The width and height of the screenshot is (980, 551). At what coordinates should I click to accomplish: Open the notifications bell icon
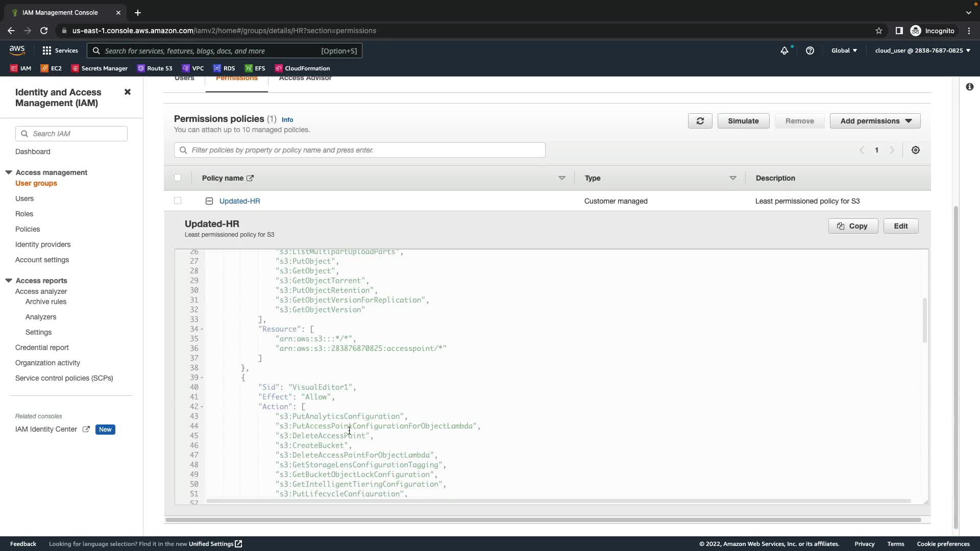pyautogui.click(x=785, y=51)
